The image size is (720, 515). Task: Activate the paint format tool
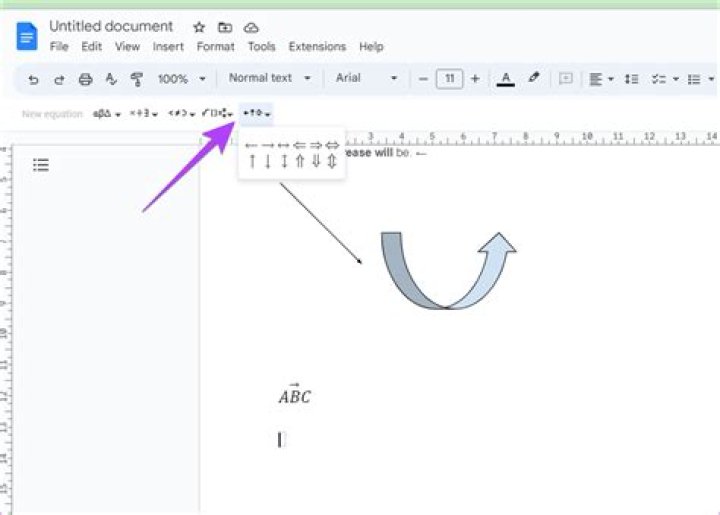point(136,79)
